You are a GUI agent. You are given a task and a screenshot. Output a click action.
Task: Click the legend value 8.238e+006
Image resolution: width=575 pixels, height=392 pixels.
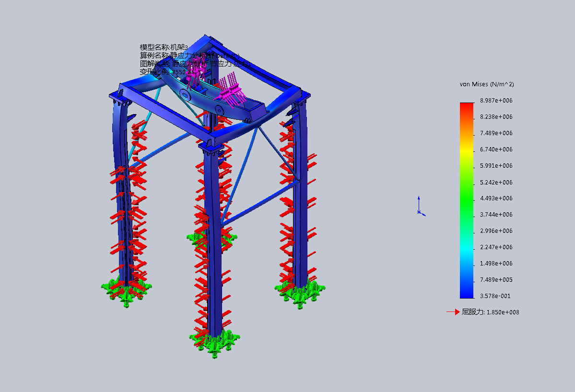click(496, 117)
